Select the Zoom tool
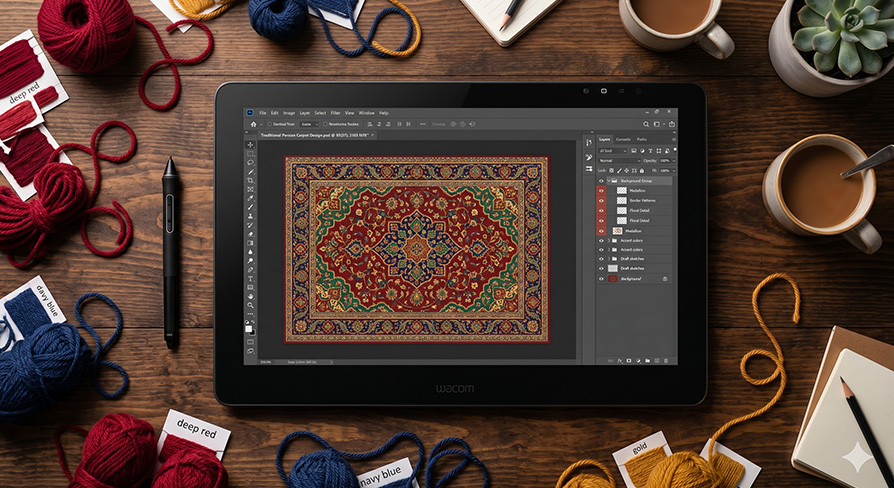The height and width of the screenshot is (488, 894). tap(251, 306)
